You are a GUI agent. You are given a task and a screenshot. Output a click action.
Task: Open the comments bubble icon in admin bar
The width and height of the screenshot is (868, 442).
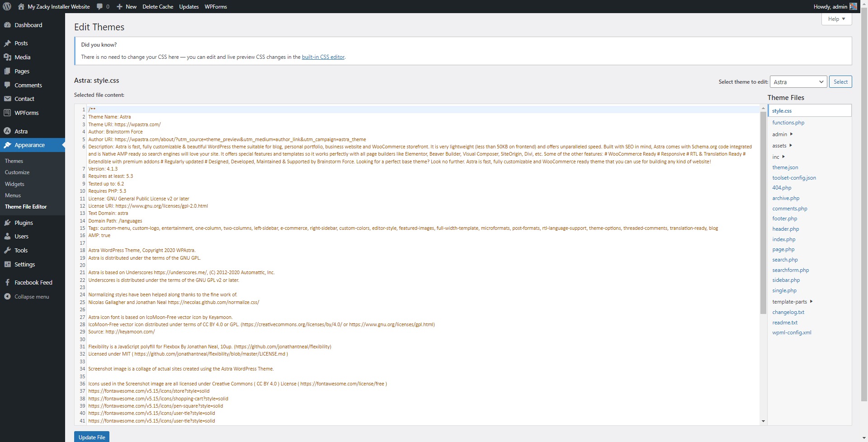pyautogui.click(x=99, y=6)
